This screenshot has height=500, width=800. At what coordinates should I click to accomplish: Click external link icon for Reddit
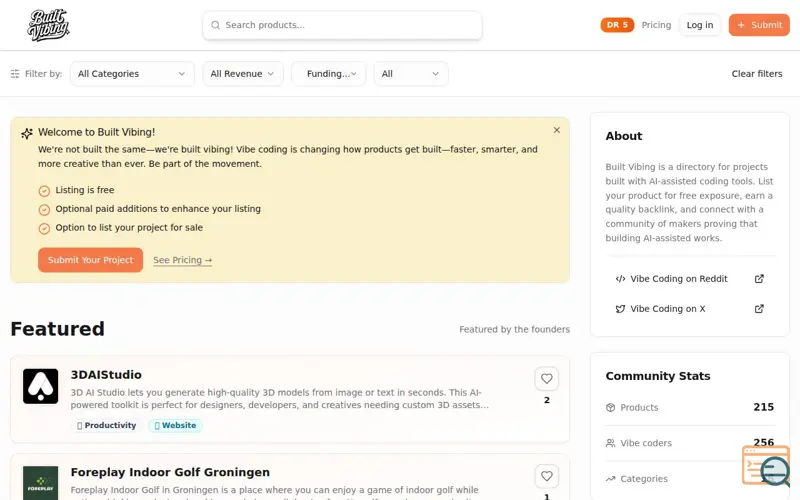pos(759,279)
